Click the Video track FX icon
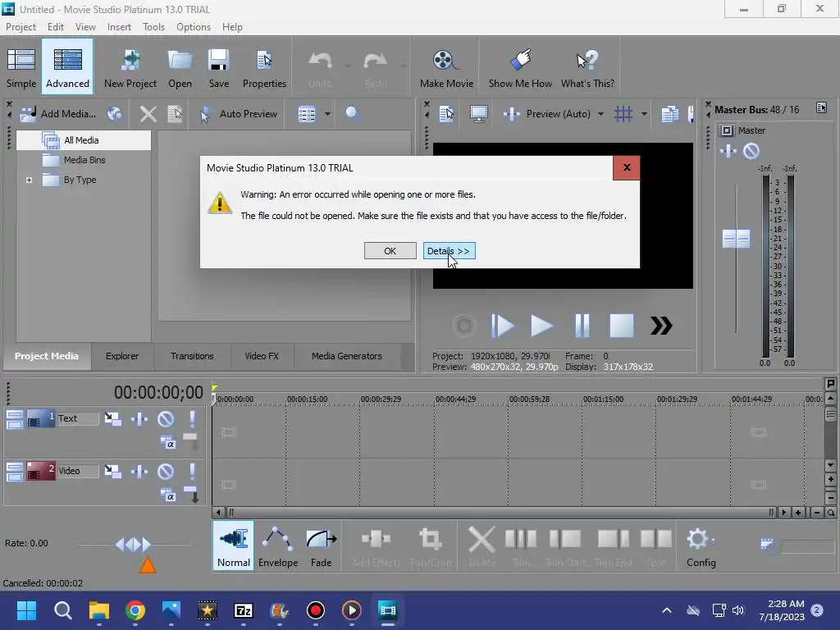840x630 pixels. tap(139, 471)
